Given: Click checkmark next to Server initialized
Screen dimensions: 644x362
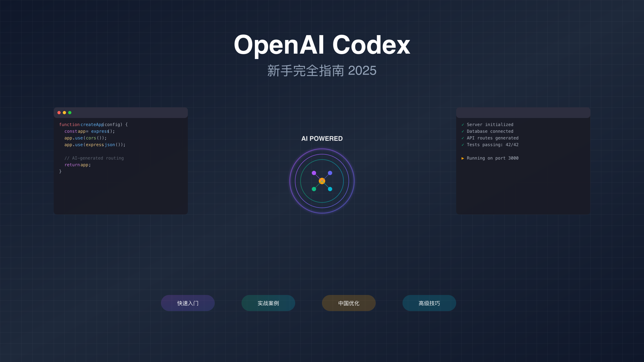Looking at the screenshot, I should pos(463,125).
